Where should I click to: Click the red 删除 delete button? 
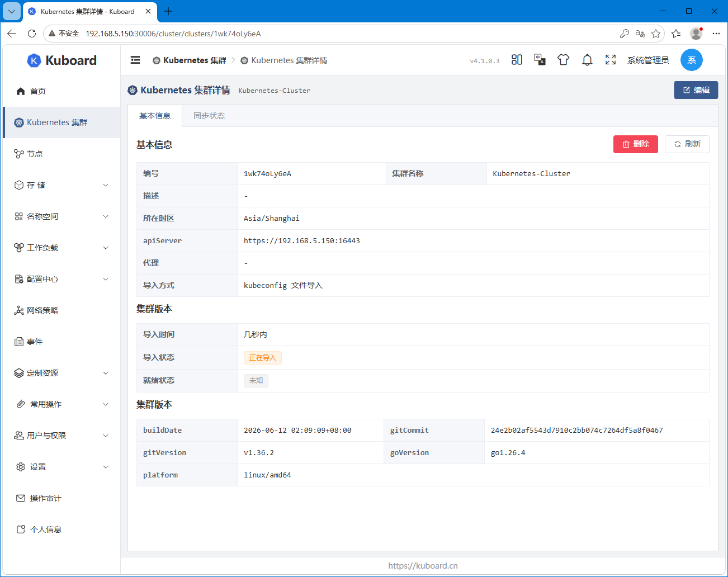[x=636, y=144]
